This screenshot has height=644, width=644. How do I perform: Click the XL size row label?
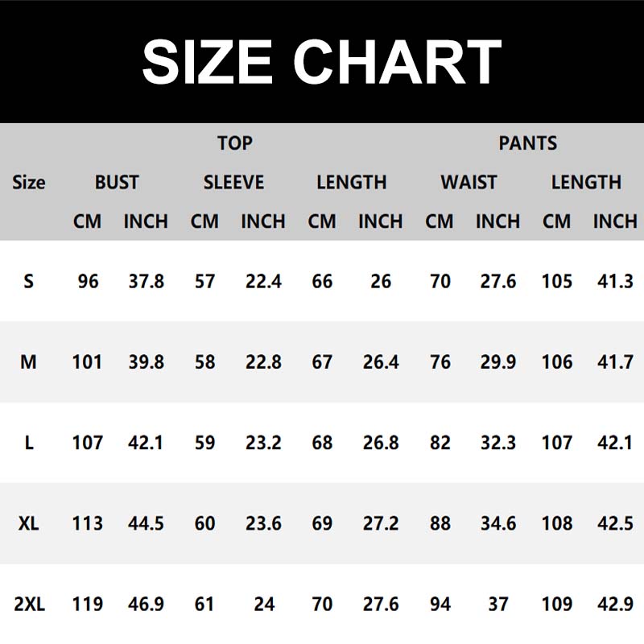pyautogui.click(x=29, y=523)
